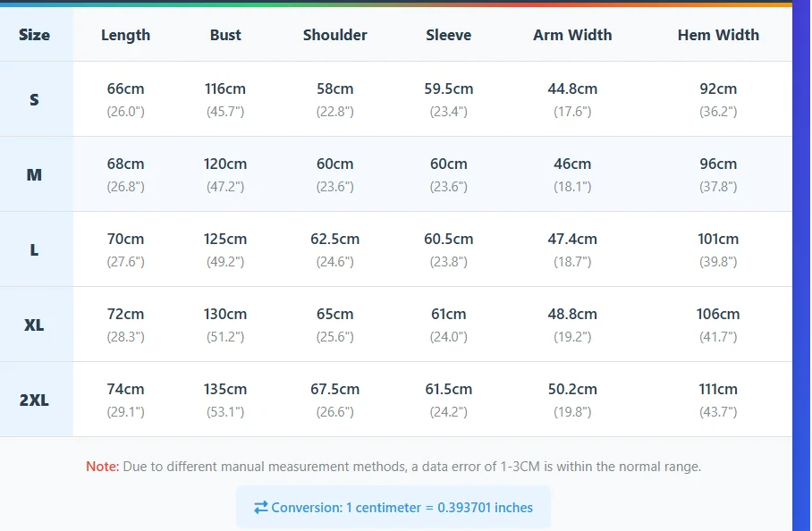Click the Bust column header
This screenshot has height=531, width=812.
(x=225, y=36)
